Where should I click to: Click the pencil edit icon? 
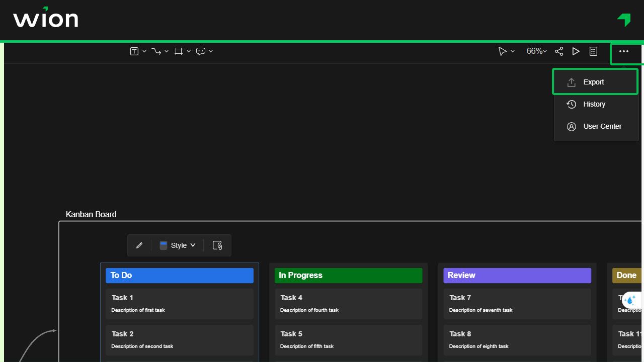(139, 245)
